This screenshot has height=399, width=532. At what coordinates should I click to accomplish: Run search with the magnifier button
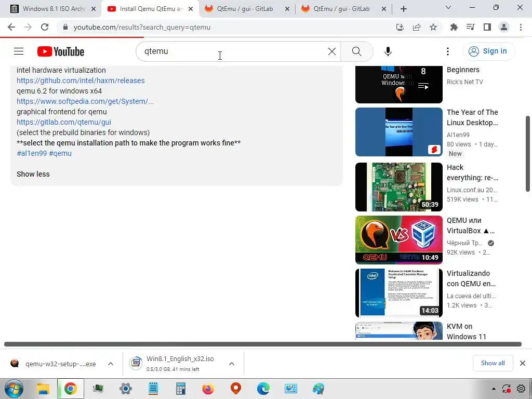coord(356,51)
